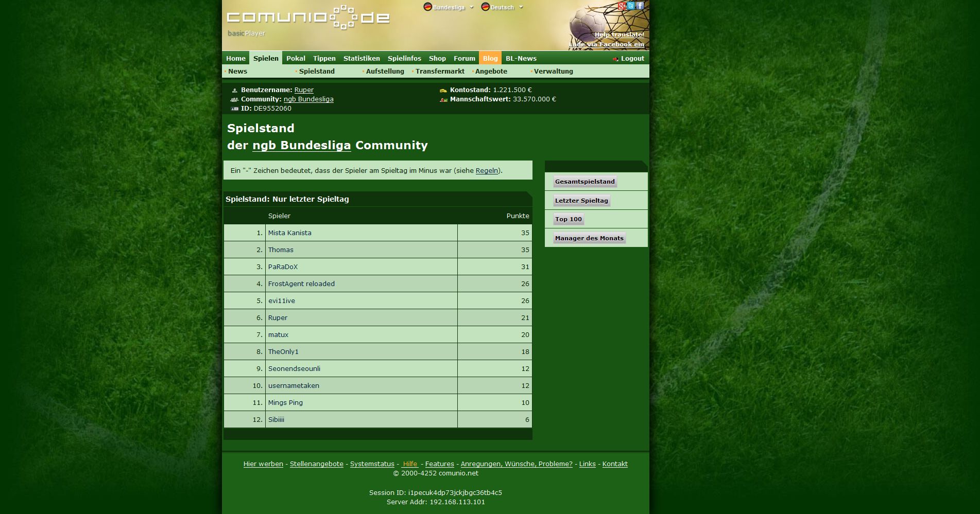980x514 pixels.
Task: Select the Aufstellung submenu item
Action: [385, 72]
